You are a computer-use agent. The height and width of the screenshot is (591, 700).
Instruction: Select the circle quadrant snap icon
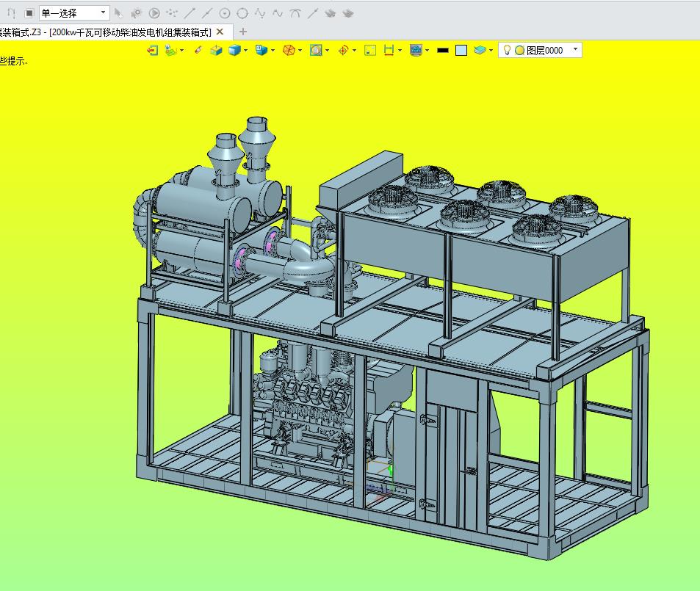point(242,13)
